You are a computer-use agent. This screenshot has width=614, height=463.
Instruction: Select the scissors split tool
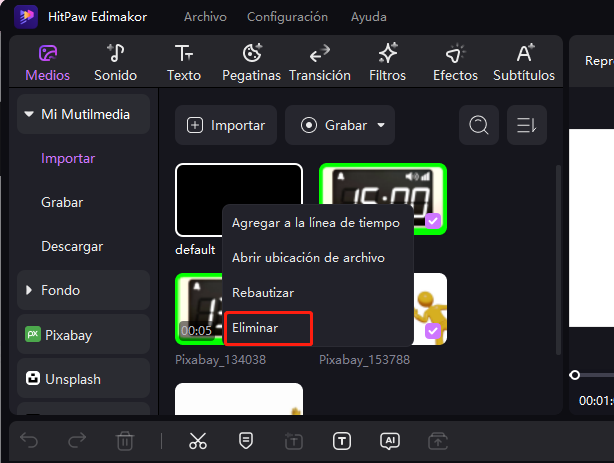click(x=198, y=441)
